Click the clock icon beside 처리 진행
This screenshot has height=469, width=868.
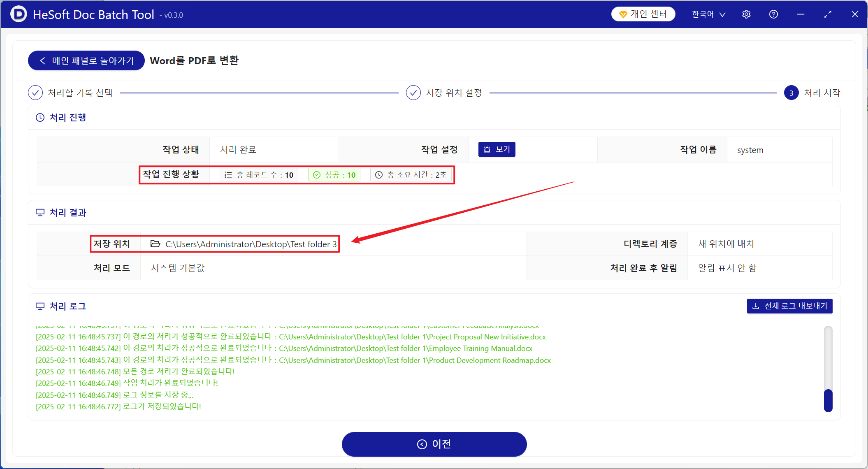click(40, 117)
